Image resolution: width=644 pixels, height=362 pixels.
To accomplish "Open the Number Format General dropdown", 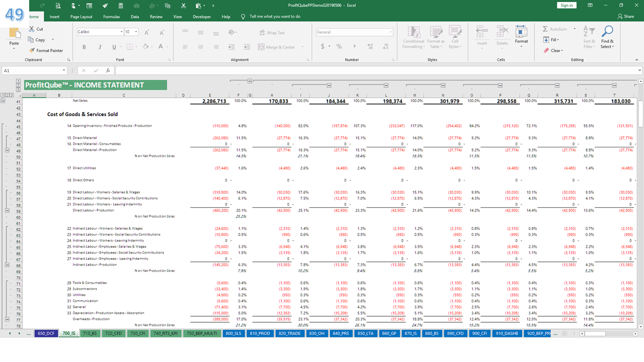I will (390, 32).
